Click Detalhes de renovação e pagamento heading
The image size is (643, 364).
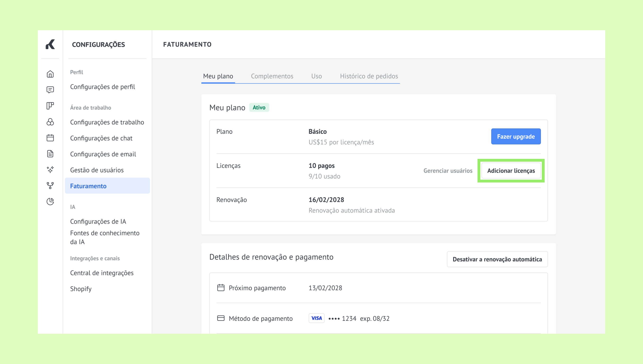[x=271, y=257]
